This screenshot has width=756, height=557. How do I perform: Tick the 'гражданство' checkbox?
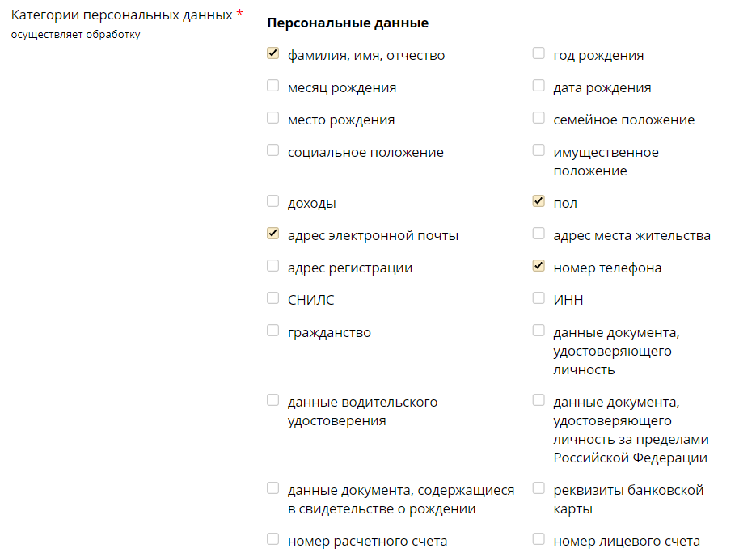pos(272,331)
